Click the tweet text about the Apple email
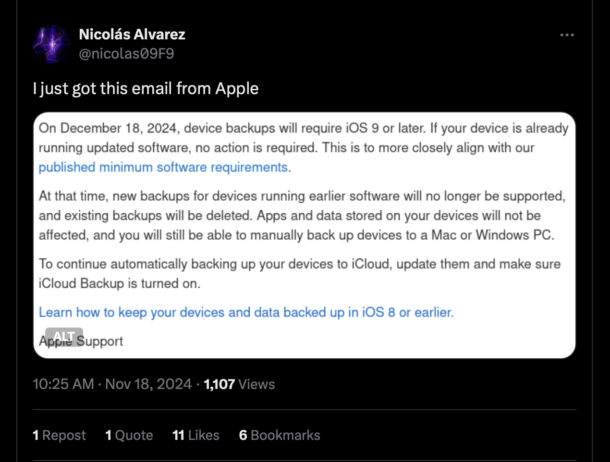Image resolution: width=610 pixels, height=462 pixels. point(146,89)
